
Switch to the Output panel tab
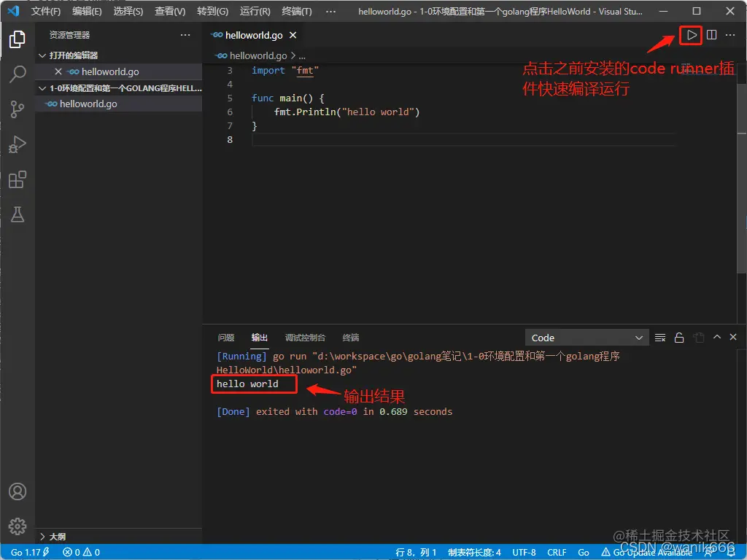259,338
